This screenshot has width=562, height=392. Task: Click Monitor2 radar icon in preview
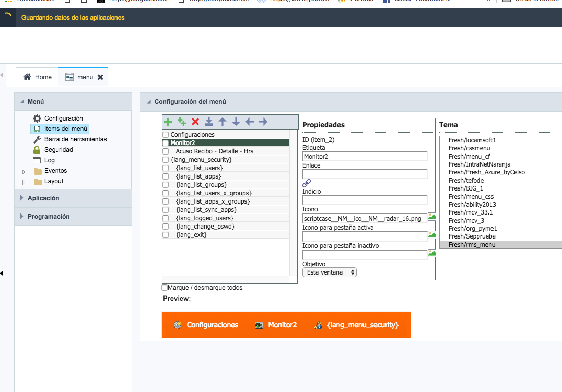(259, 325)
